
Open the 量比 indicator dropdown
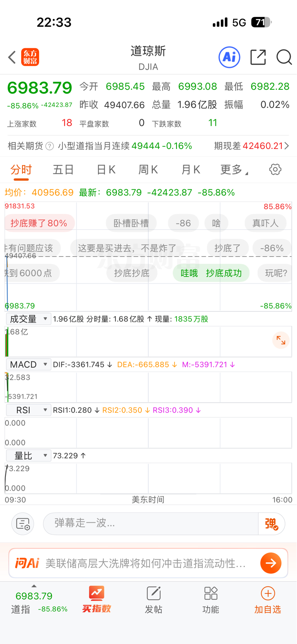(x=29, y=456)
